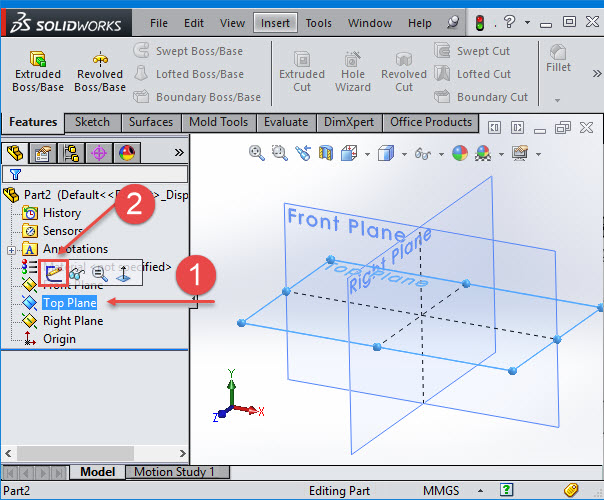Open Help question mark dropdown arrow
Image resolution: width=604 pixels, height=500 pixels.
pyautogui.click(x=527, y=22)
